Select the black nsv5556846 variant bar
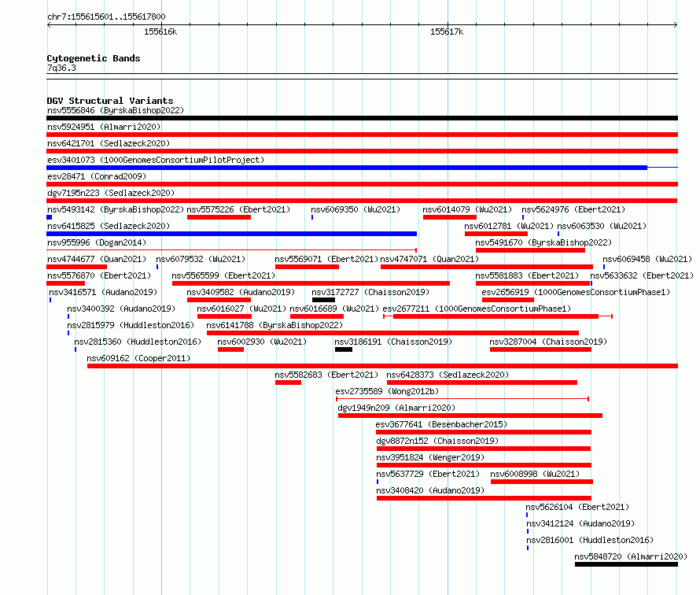 tap(362, 118)
